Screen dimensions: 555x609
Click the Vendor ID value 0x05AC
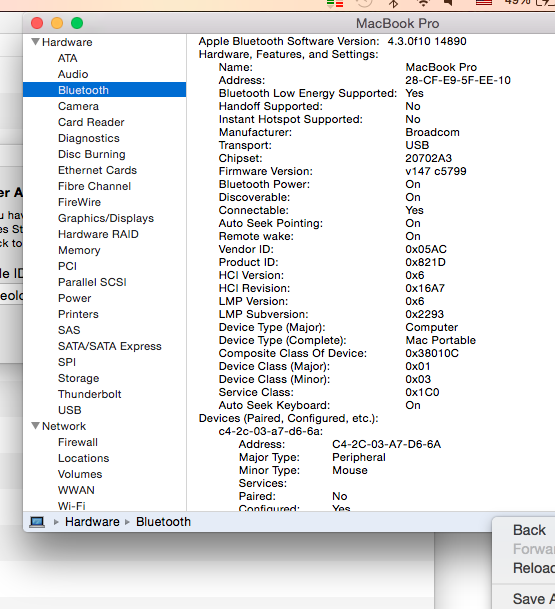426,249
